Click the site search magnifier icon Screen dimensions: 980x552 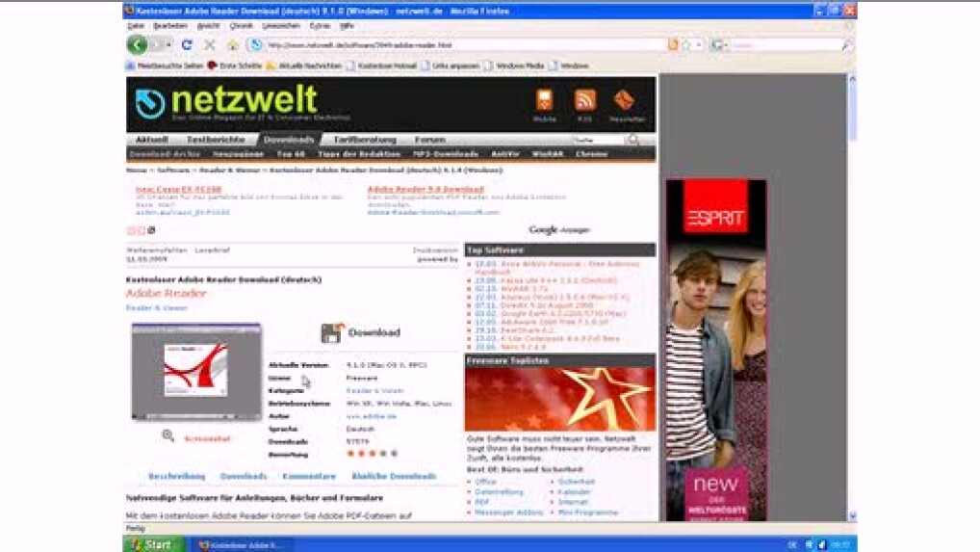click(x=633, y=140)
